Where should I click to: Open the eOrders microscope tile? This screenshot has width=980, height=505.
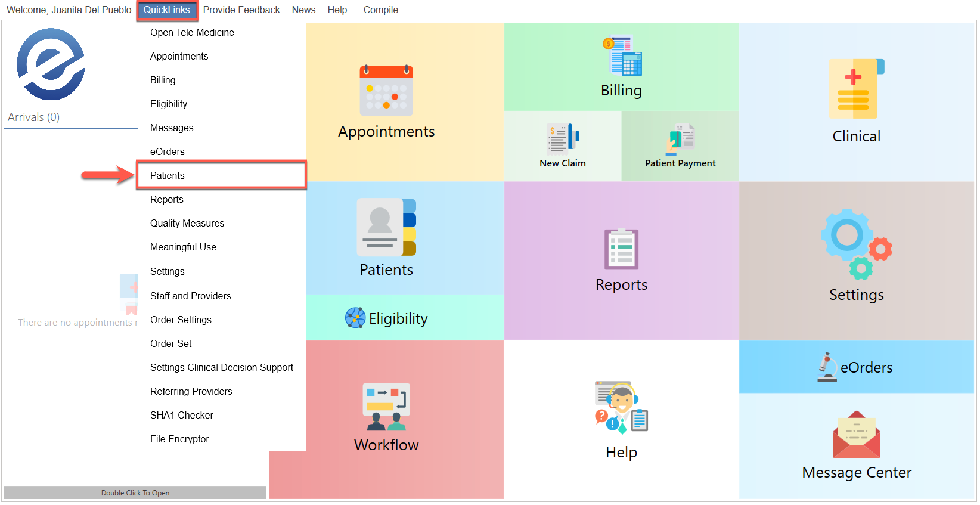click(x=827, y=367)
